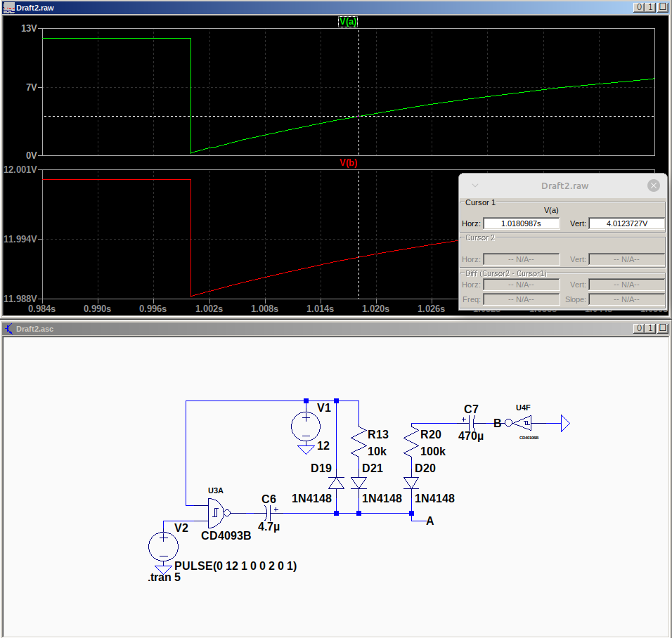Click ground symbol below V2
The image size is (672, 638).
click(x=163, y=570)
